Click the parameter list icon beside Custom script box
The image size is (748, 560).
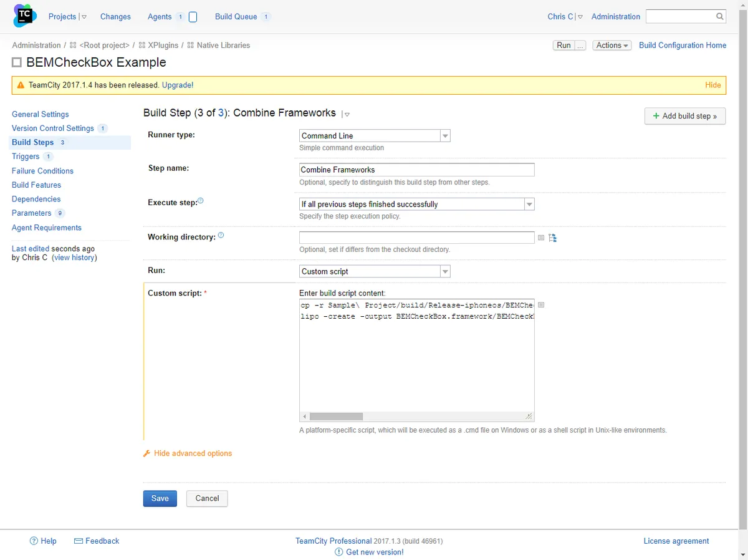pyautogui.click(x=541, y=305)
